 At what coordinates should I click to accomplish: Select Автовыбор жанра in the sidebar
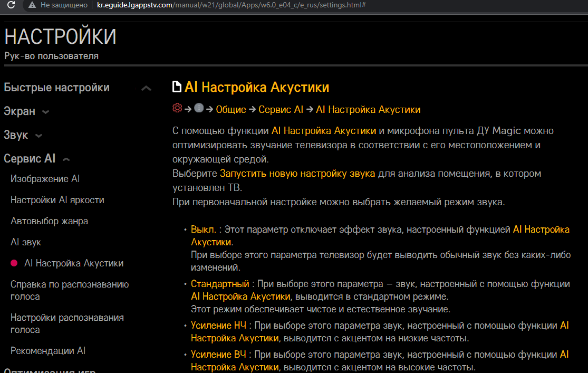50,221
